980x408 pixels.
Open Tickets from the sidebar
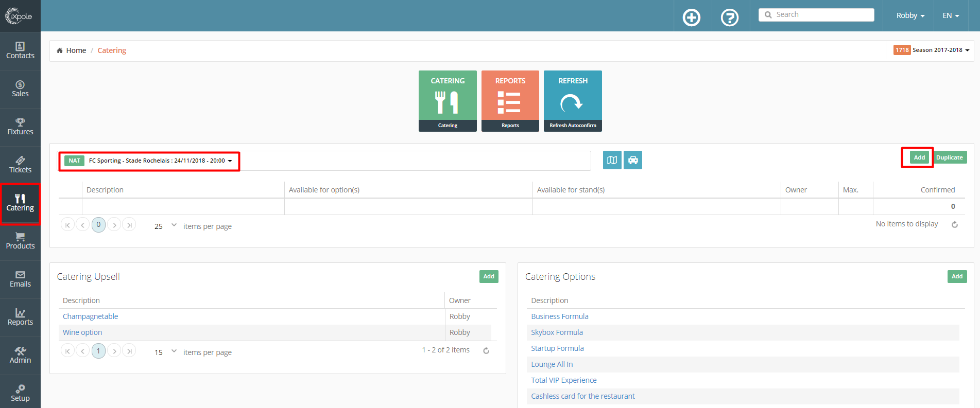(x=20, y=165)
